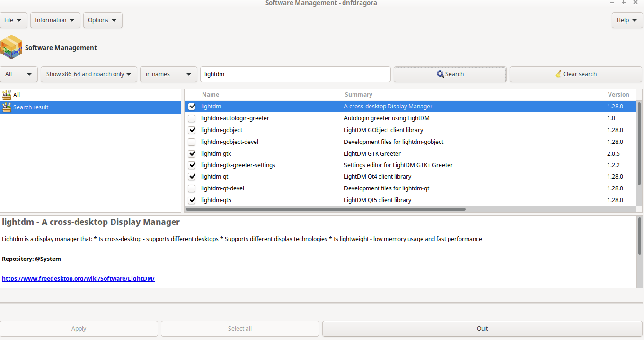The image size is (644, 340).
Task: Open the 'in names' search scope dropdown
Action: [x=168, y=74]
